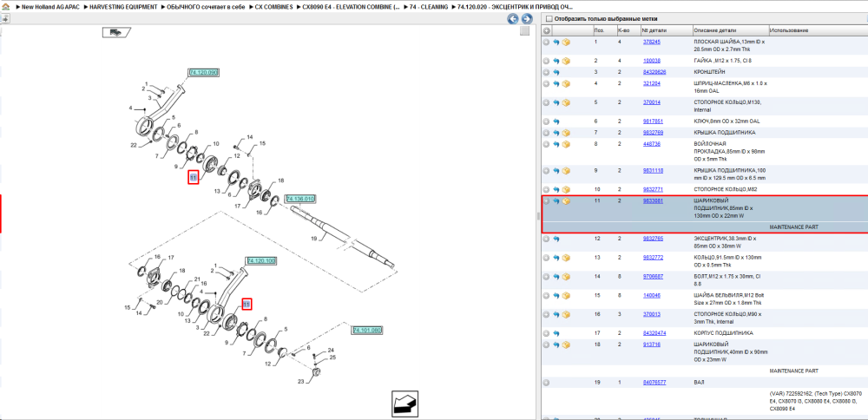Go to the home page icon

coord(5,7)
